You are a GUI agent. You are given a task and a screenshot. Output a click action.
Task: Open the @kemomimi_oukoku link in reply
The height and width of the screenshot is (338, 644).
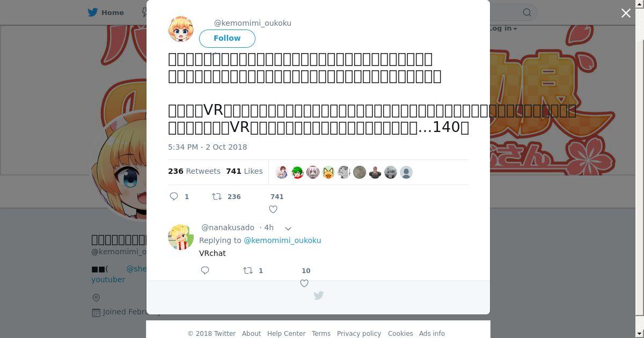282,240
